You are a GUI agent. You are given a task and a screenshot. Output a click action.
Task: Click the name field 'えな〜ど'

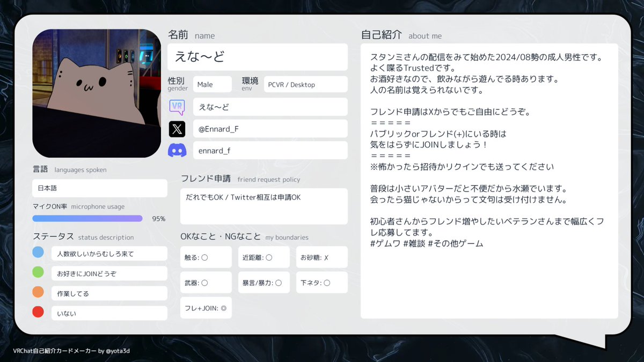tap(258, 57)
